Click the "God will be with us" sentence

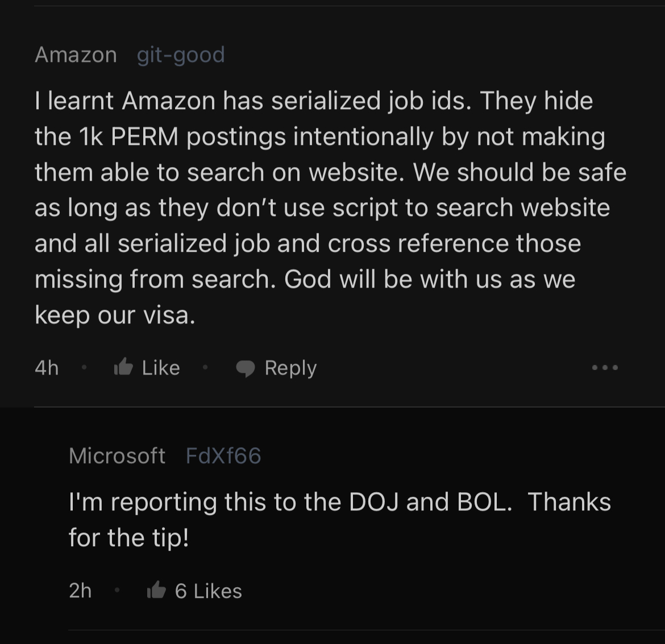430,280
